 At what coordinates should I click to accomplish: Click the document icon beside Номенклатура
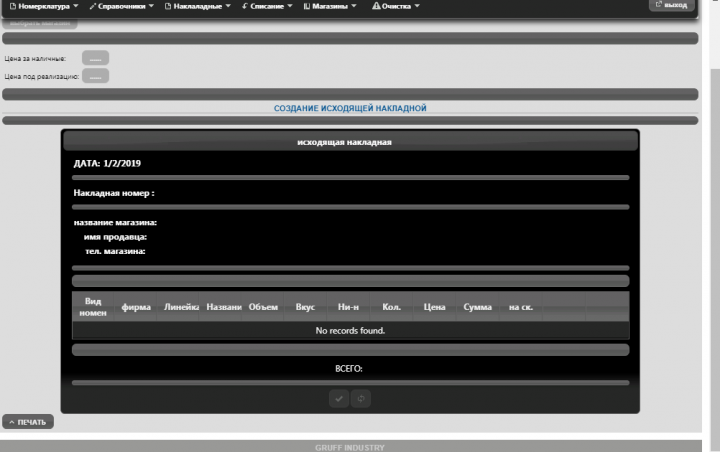[13, 6]
